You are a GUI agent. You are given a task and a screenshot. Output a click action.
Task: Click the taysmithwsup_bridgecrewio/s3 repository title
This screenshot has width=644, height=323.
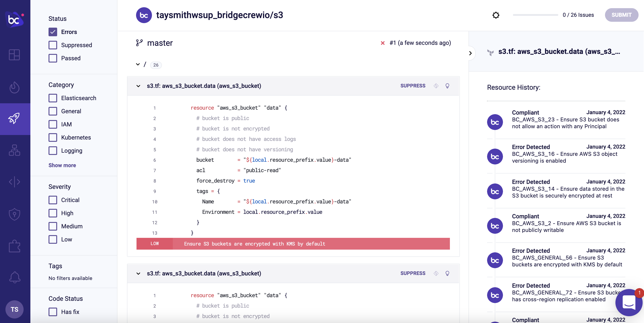coord(220,15)
